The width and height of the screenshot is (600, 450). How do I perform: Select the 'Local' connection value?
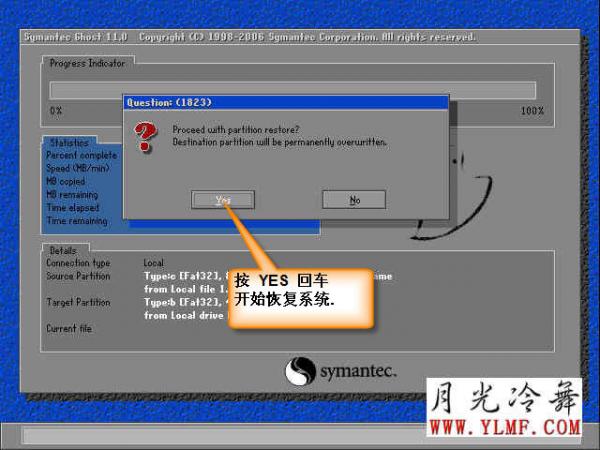[x=153, y=263]
